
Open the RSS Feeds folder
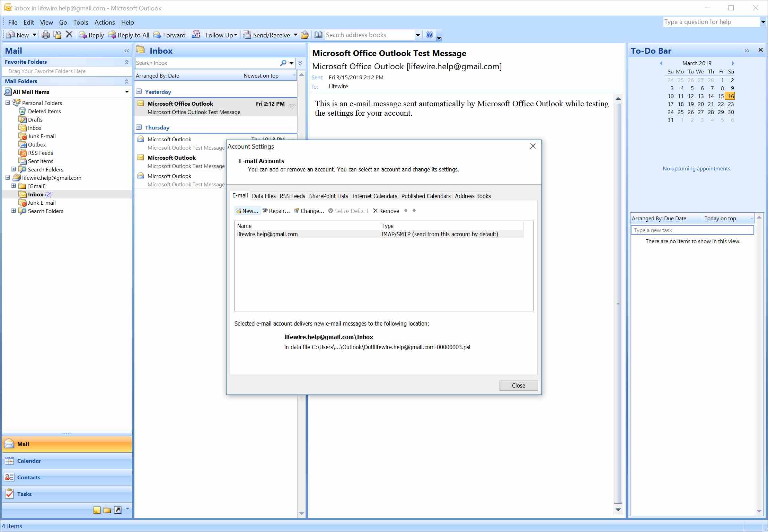pos(40,153)
